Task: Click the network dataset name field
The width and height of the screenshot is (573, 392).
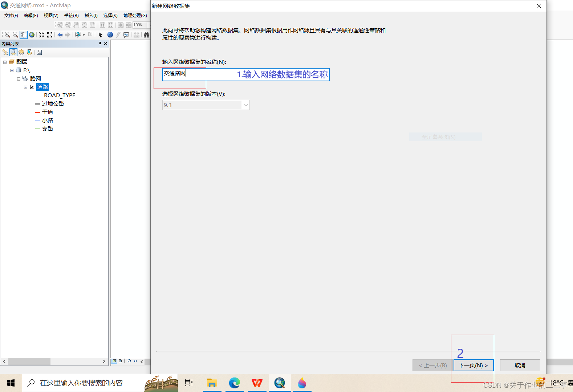Action: (x=246, y=74)
